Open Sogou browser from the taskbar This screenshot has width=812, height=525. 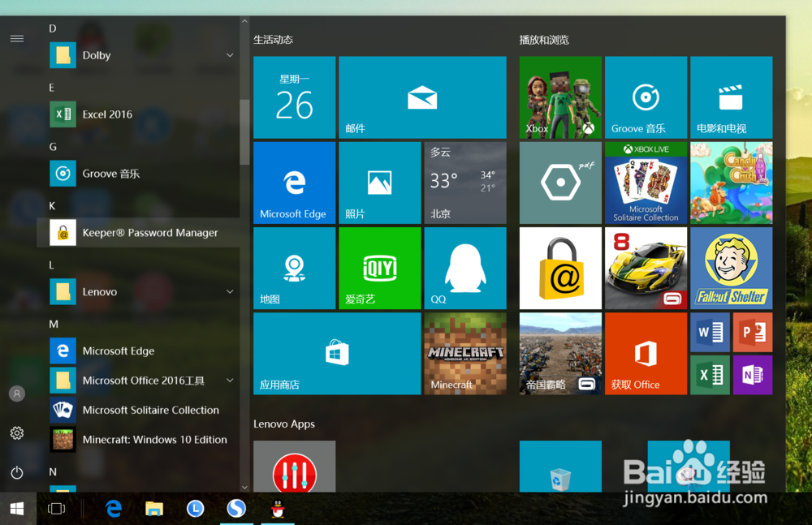[236, 509]
